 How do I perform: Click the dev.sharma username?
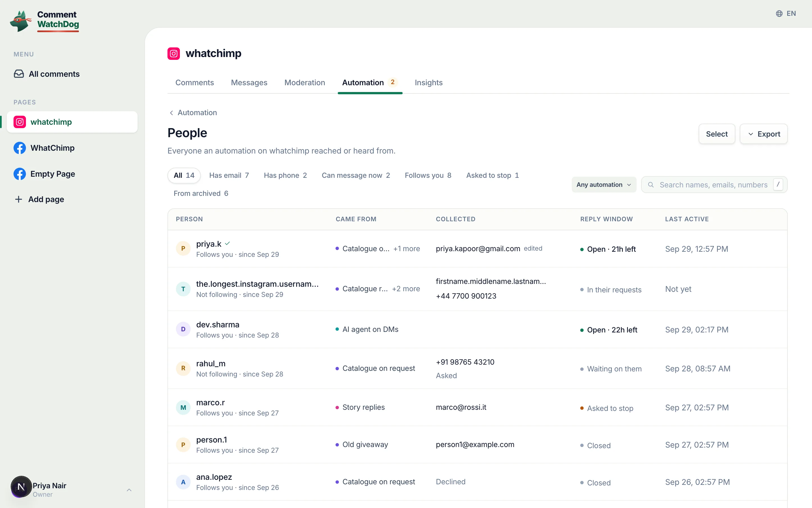click(x=218, y=325)
